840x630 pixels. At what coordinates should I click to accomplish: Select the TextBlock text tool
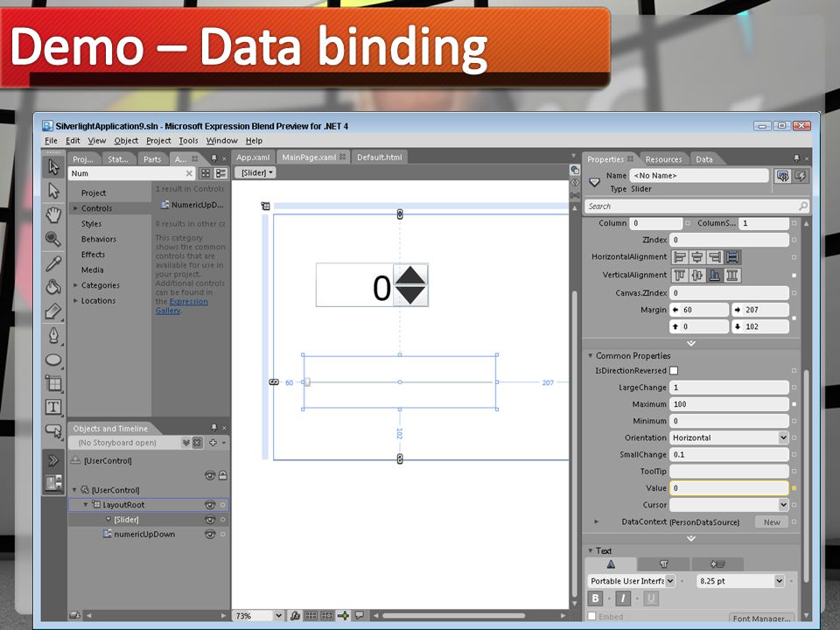(x=53, y=407)
